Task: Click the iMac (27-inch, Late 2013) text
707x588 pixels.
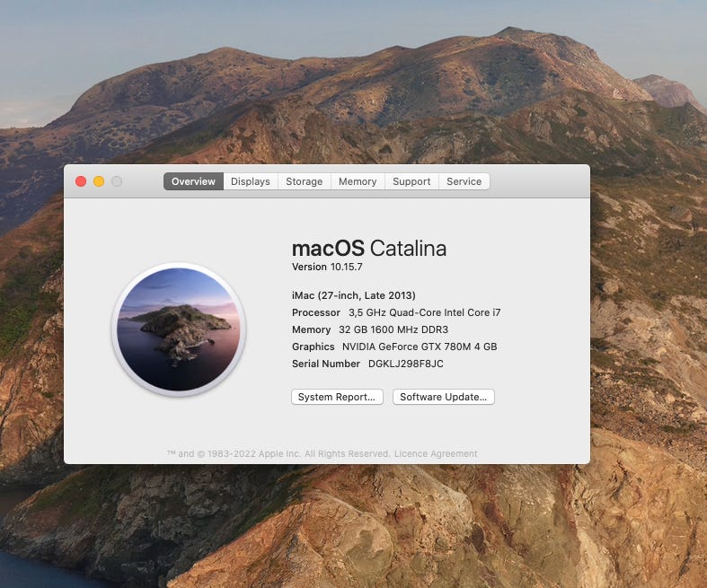Action: 354,295
